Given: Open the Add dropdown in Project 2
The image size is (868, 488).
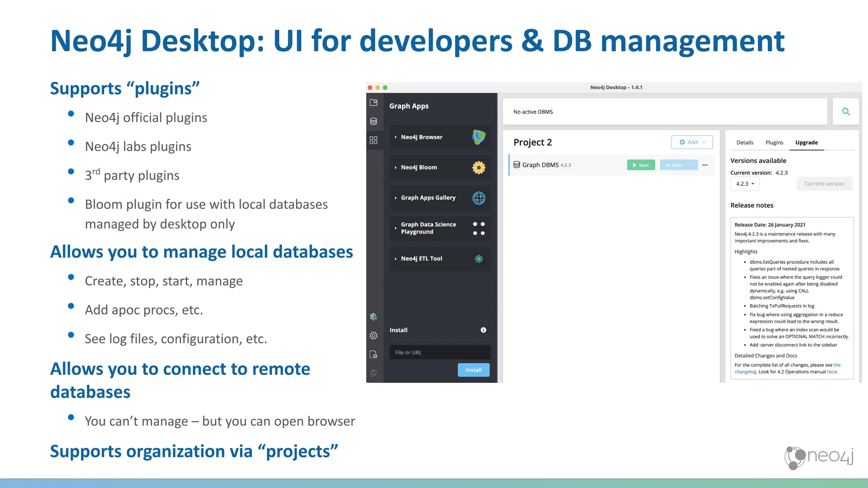Looking at the screenshot, I should pos(692,142).
